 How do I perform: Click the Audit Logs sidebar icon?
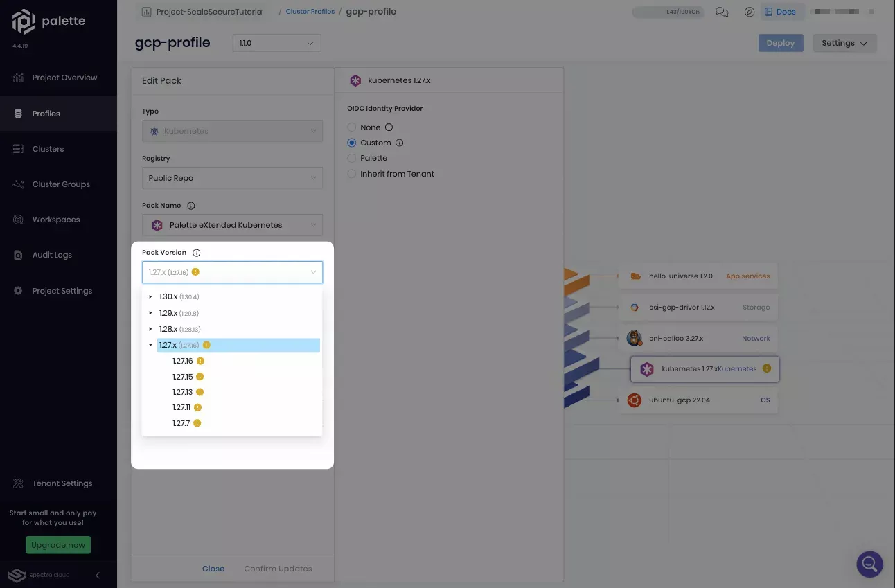tap(17, 254)
